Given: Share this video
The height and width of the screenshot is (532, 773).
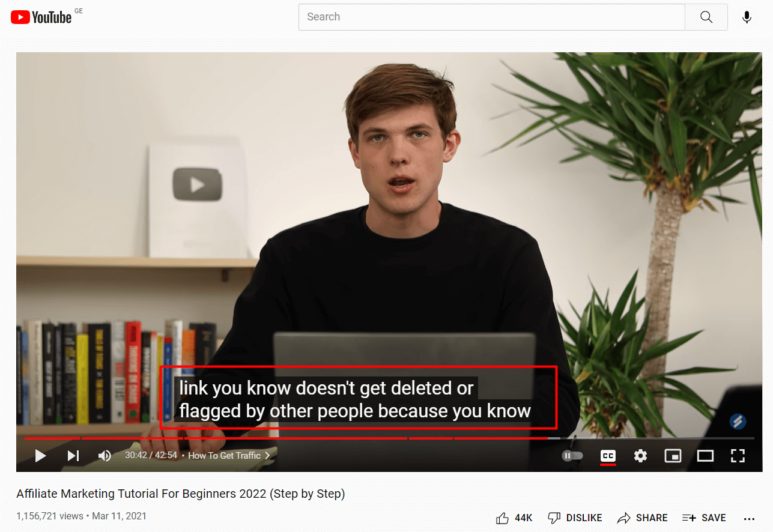Looking at the screenshot, I should [x=643, y=518].
